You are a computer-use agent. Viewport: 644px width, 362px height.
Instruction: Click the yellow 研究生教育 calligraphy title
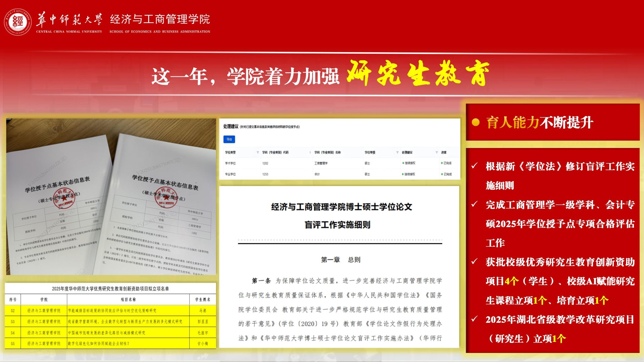tap(418, 73)
